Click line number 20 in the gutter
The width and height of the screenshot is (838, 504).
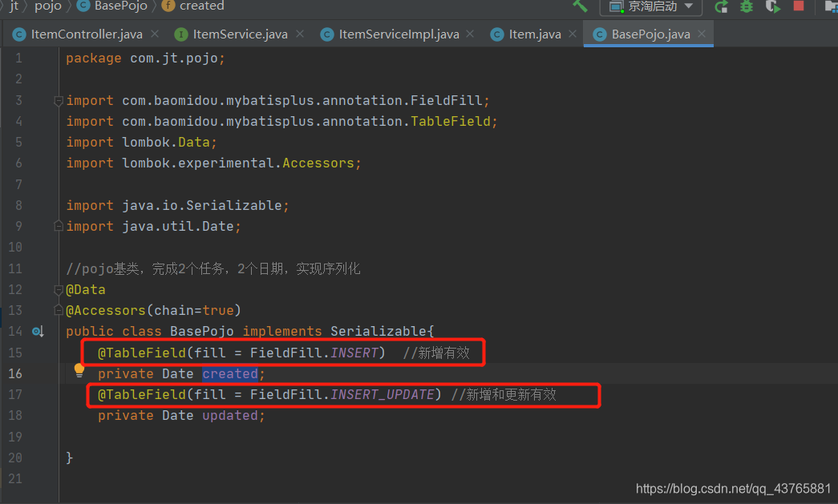tap(15, 458)
